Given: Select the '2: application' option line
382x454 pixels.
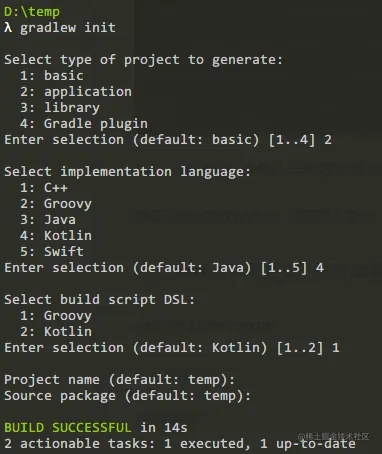Looking at the screenshot, I should tap(76, 92).
